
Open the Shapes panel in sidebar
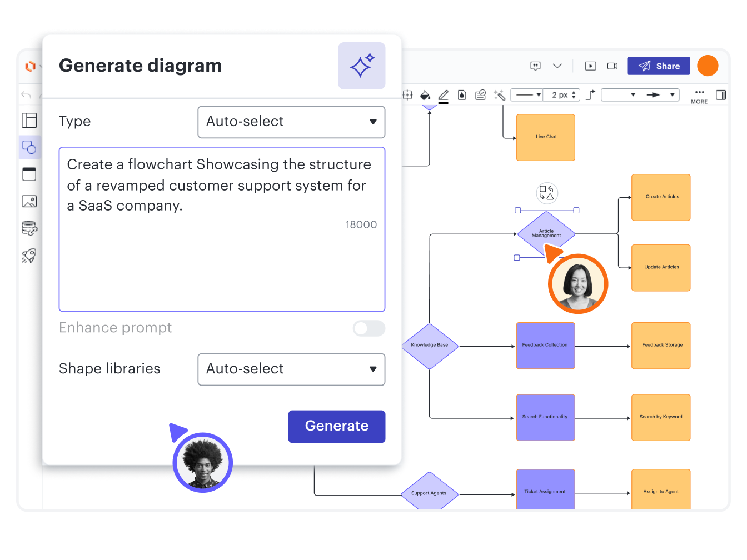click(x=29, y=147)
